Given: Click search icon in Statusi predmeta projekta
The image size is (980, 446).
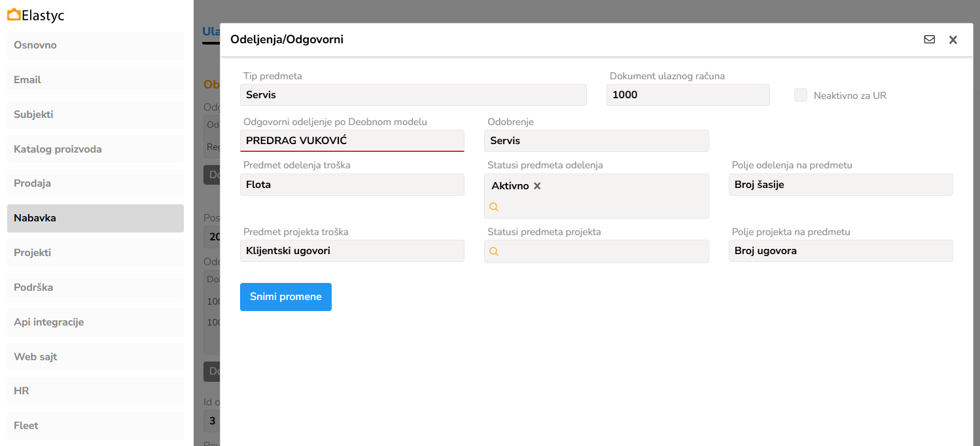Looking at the screenshot, I should 494,251.
